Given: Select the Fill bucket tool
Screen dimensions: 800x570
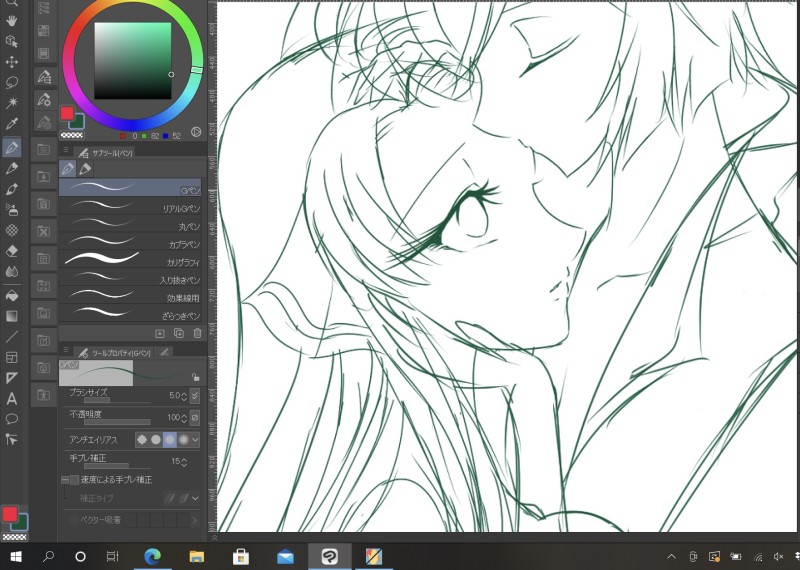Looking at the screenshot, I should coord(12,295).
